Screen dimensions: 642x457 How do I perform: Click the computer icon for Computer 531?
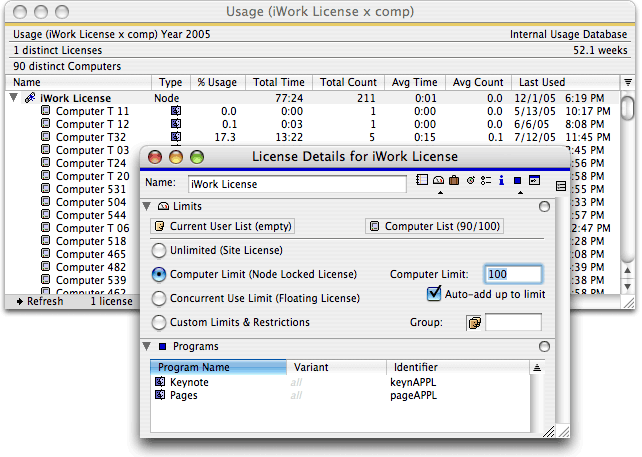click(46, 189)
